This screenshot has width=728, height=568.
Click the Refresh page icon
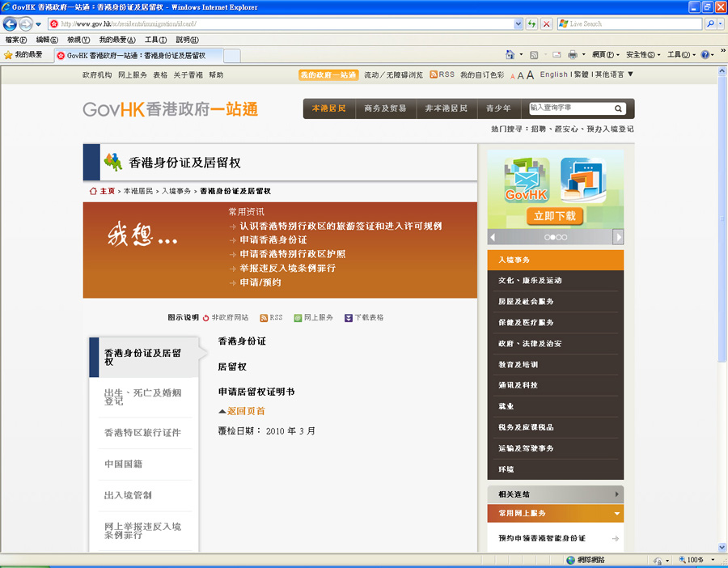tap(531, 24)
